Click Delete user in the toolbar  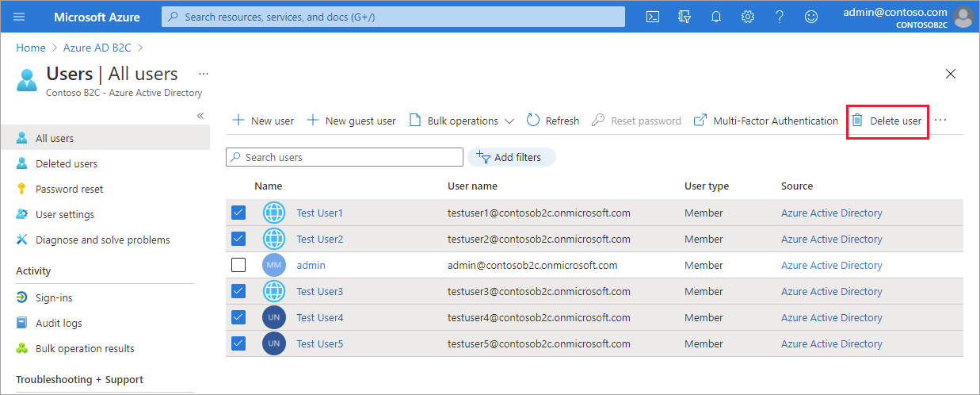coord(887,121)
